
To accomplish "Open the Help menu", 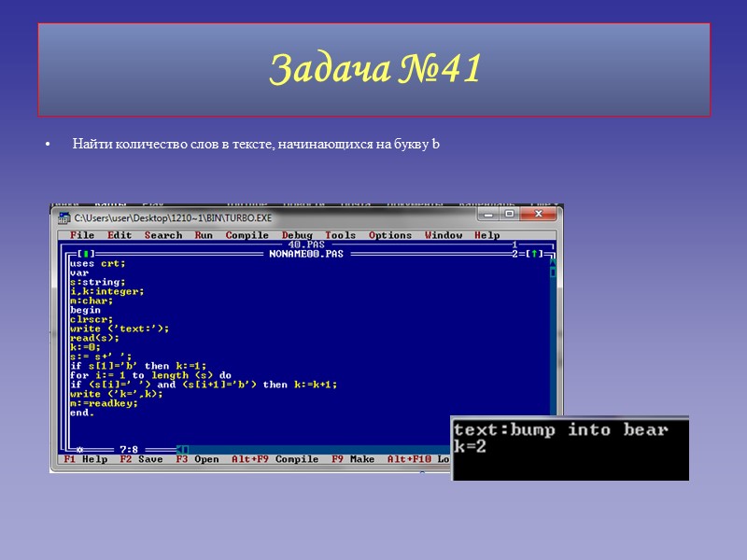I will tap(486, 235).
